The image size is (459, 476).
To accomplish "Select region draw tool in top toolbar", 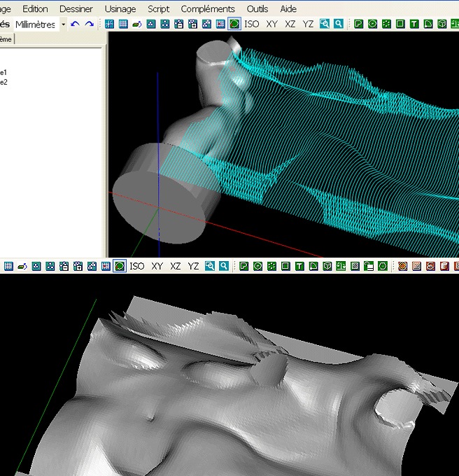I will click(x=428, y=24).
